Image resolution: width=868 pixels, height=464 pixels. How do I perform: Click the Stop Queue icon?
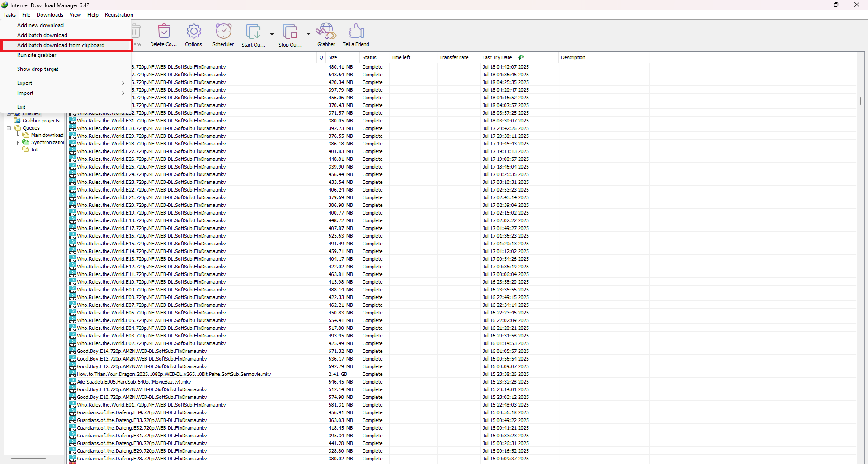(290, 32)
